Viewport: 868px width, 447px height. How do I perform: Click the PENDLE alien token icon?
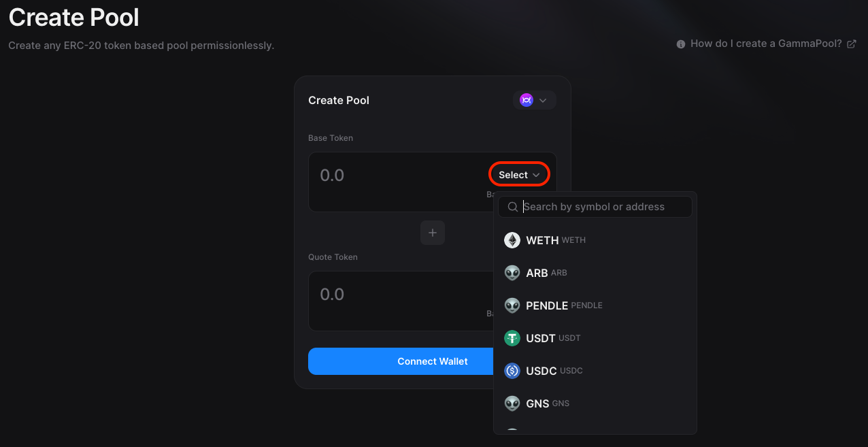pyautogui.click(x=512, y=305)
